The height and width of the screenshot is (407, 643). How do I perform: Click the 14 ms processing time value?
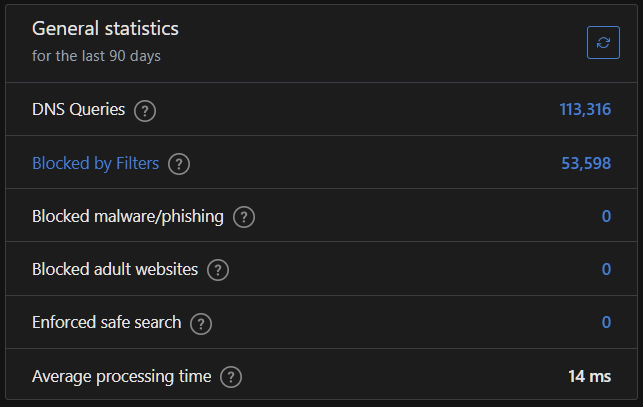tap(589, 376)
